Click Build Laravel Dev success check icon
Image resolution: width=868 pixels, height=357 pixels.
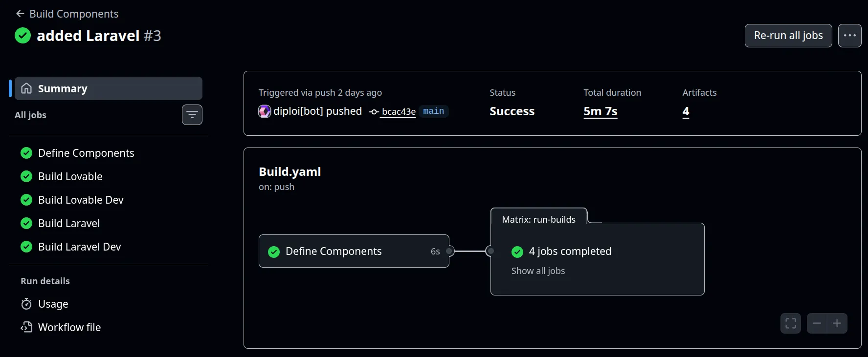pos(26,247)
